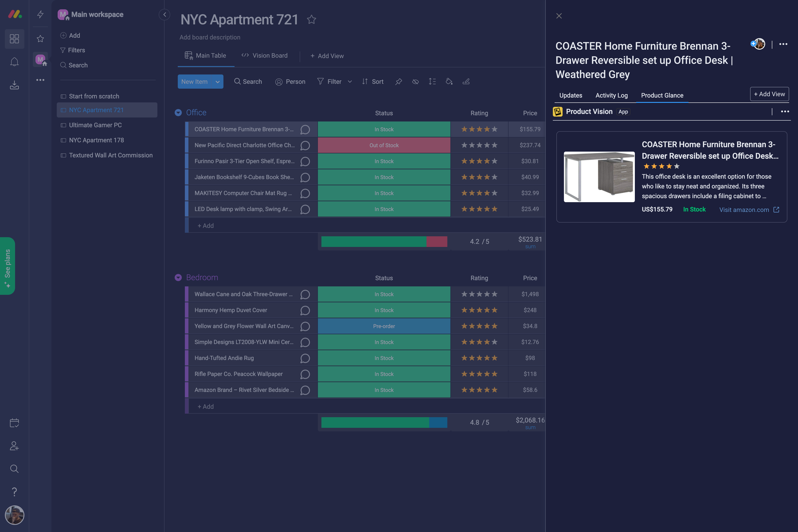Collapse the Bedroom group

coord(178,277)
